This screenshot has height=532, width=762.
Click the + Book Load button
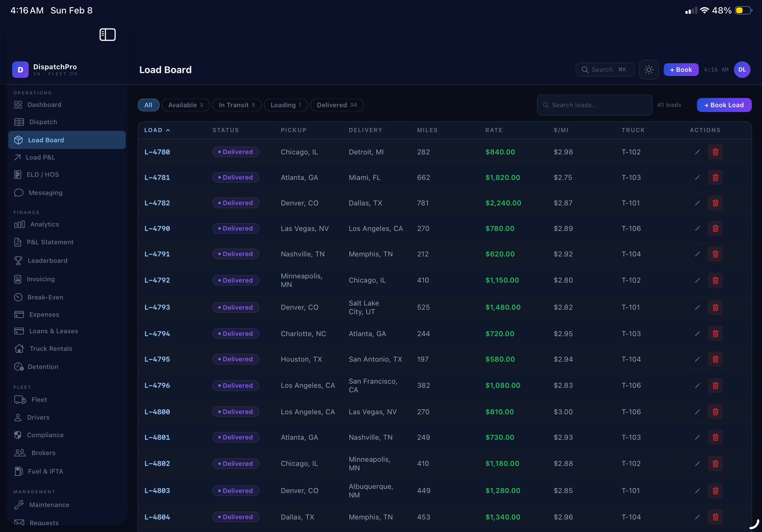point(723,105)
